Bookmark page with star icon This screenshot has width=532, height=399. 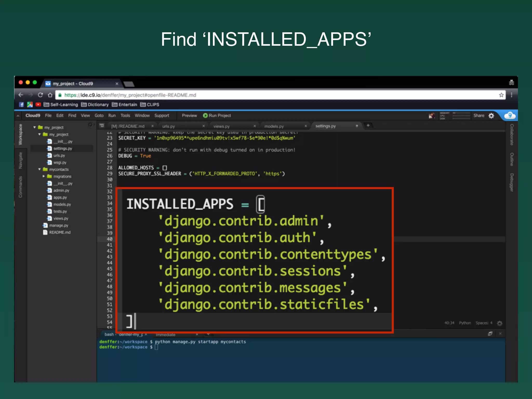pyautogui.click(x=501, y=95)
